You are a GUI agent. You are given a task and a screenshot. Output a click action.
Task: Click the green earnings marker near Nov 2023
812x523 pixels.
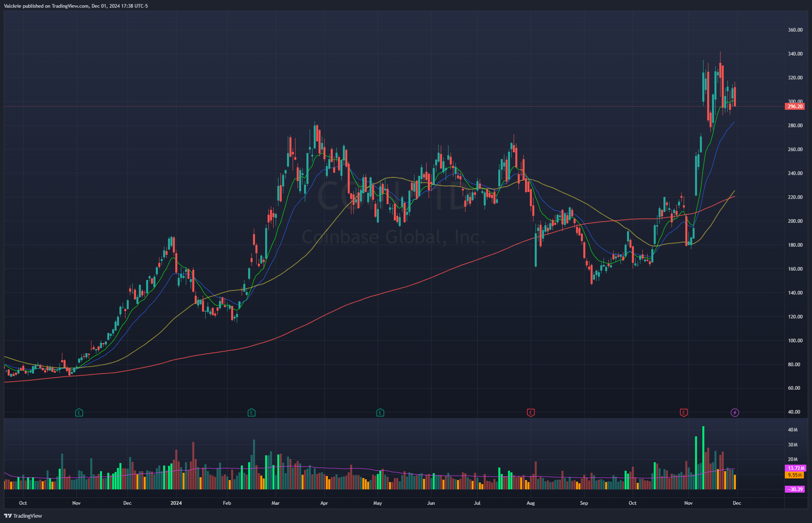[x=79, y=413]
